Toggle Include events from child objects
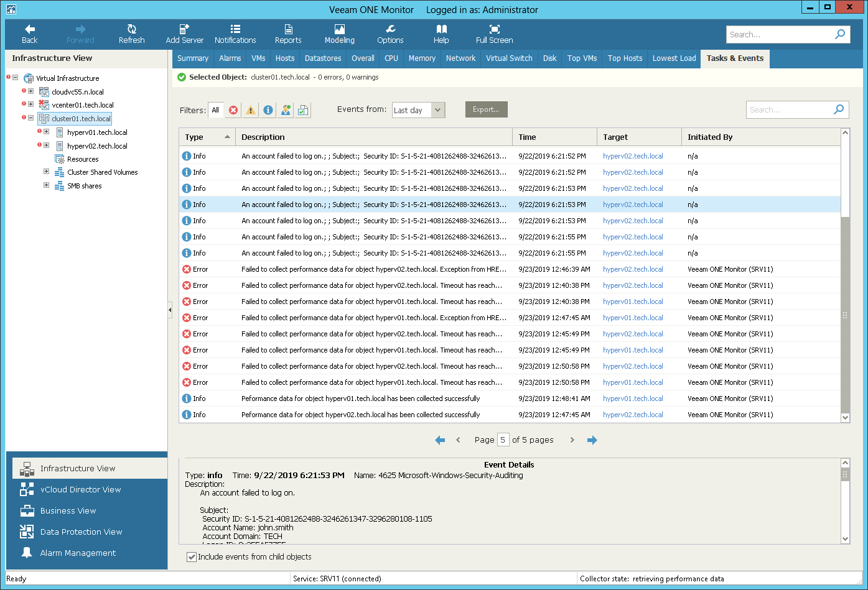868x590 pixels. pos(192,557)
